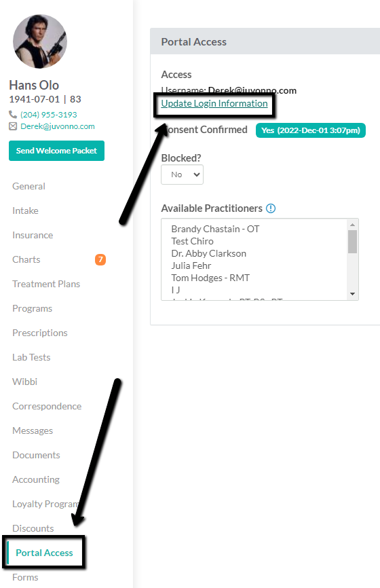Click the Available Practitioners info icon

(271, 208)
